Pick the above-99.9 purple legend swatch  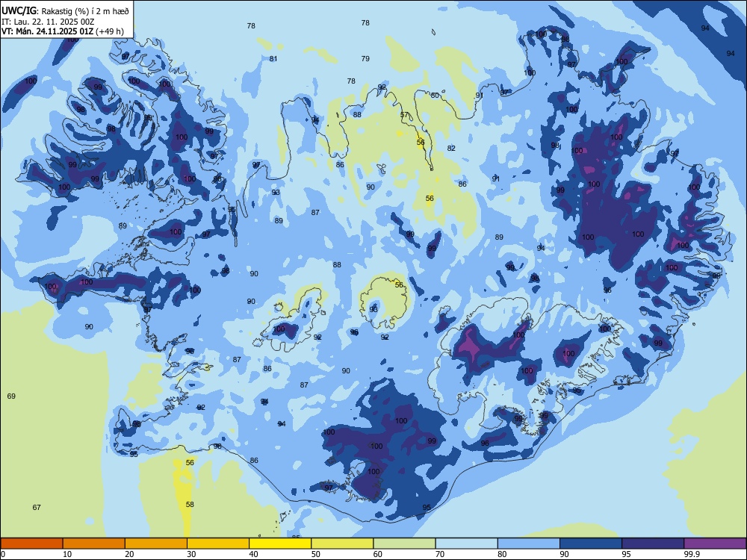coord(715,544)
